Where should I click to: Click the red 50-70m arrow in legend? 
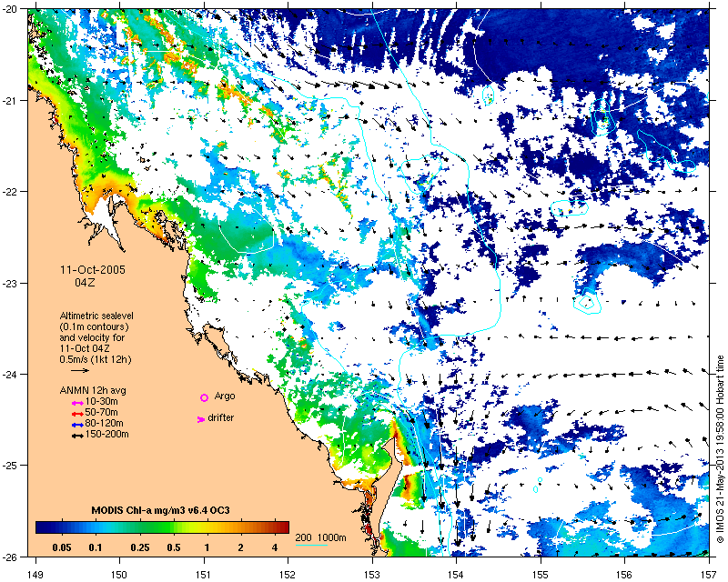77,414
